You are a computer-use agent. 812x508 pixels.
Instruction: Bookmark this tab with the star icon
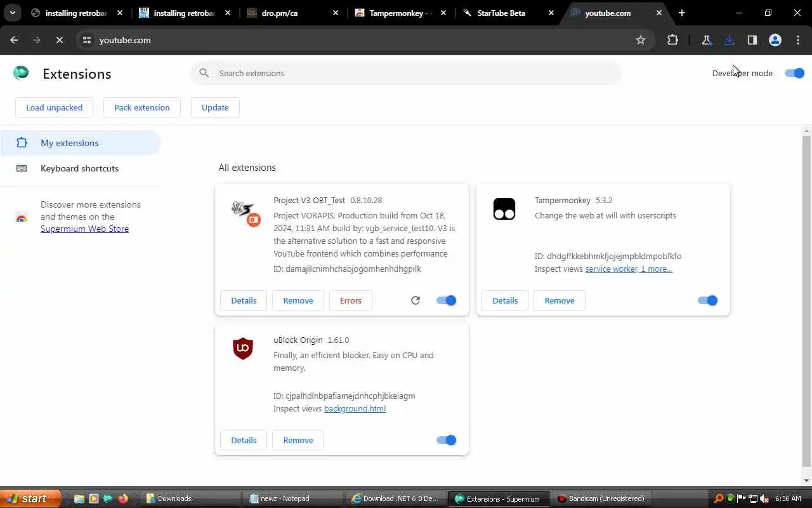(641, 40)
